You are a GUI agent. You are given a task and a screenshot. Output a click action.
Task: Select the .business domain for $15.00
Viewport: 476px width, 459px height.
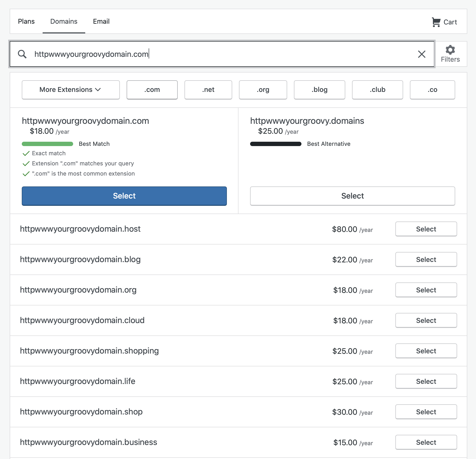[x=426, y=442]
